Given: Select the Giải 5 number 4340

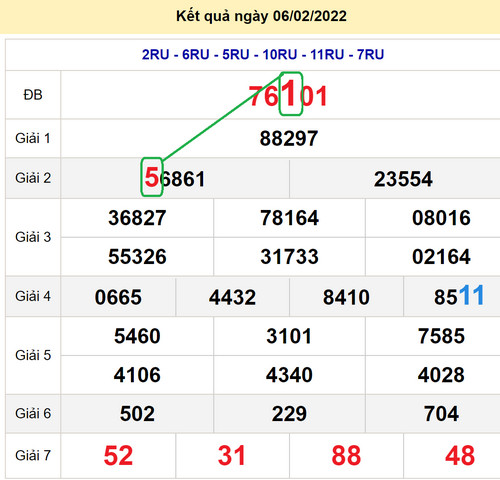Looking at the screenshot, I should 289,375.
